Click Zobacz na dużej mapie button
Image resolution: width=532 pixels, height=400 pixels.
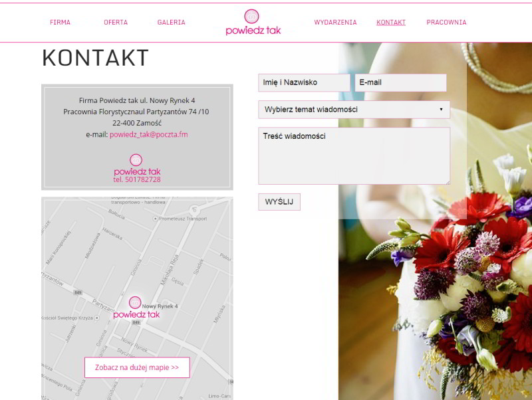[137, 367]
